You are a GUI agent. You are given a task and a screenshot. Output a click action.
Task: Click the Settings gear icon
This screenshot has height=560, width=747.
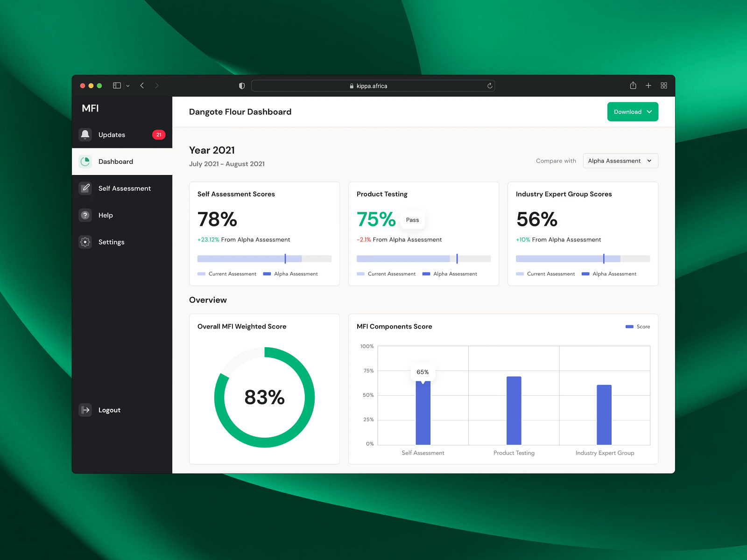tap(85, 242)
